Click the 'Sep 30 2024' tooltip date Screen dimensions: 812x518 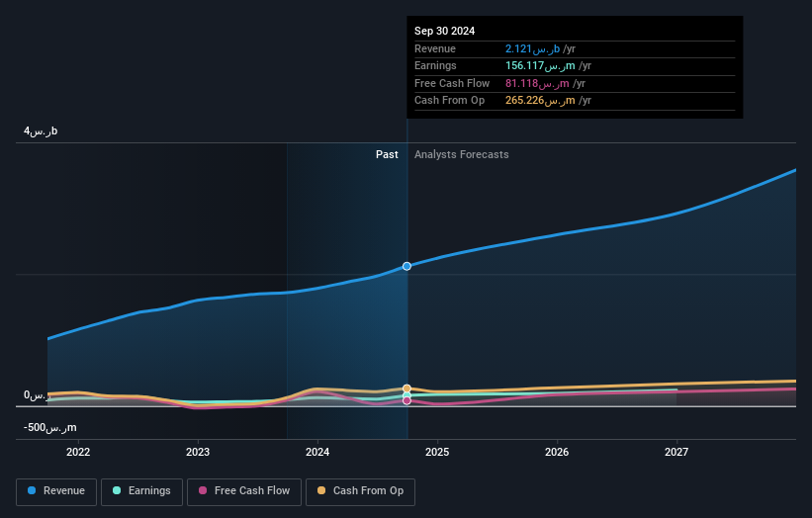[x=444, y=31]
